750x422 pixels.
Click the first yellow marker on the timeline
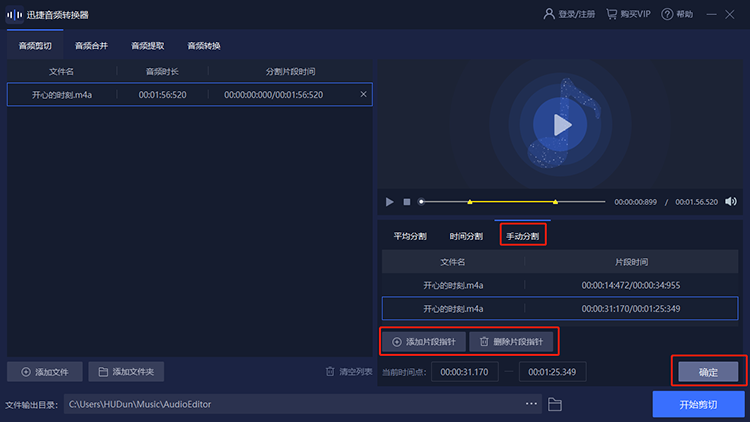point(470,202)
